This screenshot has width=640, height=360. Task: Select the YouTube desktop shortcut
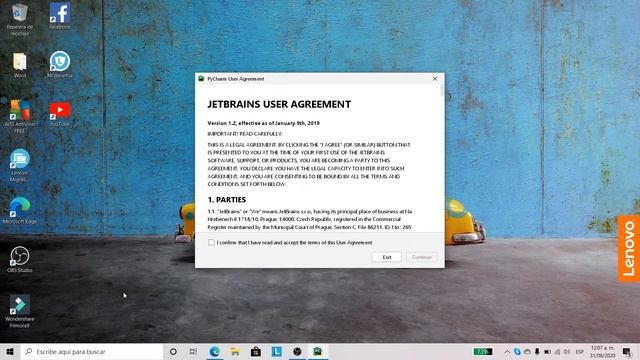point(60,114)
